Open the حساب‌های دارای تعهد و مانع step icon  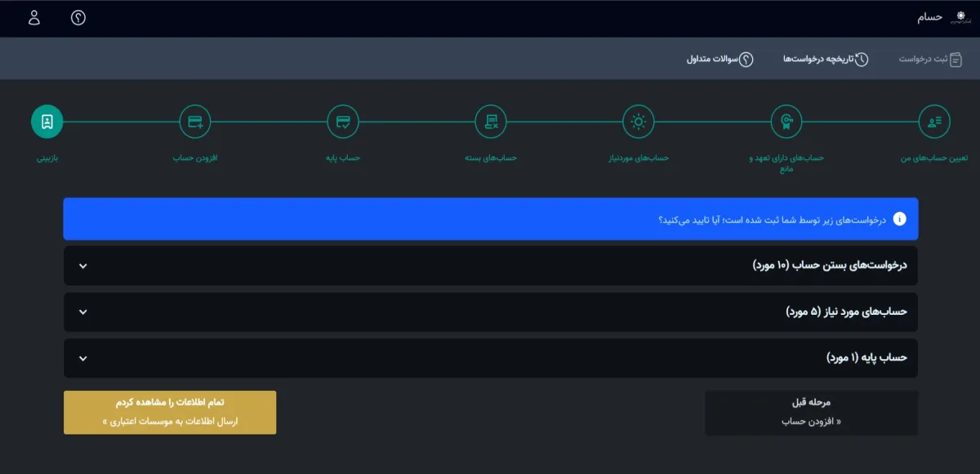[x=787, y=122]
